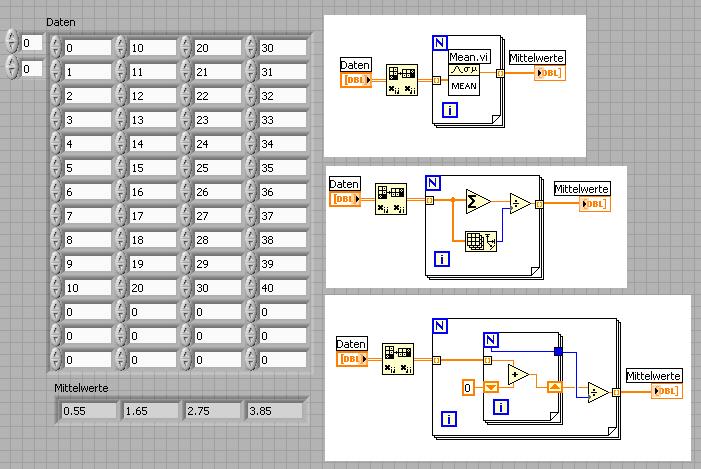The image size is (701, 469).
Task: Select the Add node in nested loop
Action: (518, 375)
